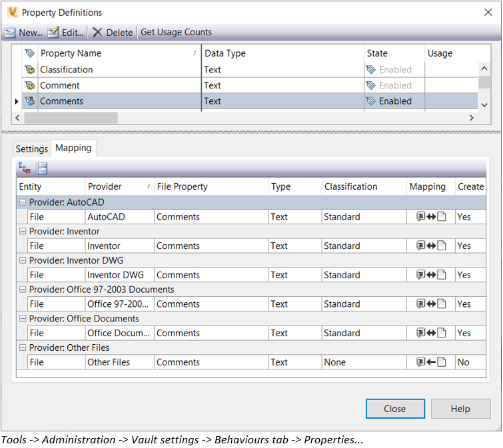Open Help for Property Definitions
Image resolution: width=503 pixels, height=448 pixels.
point(460,409)
